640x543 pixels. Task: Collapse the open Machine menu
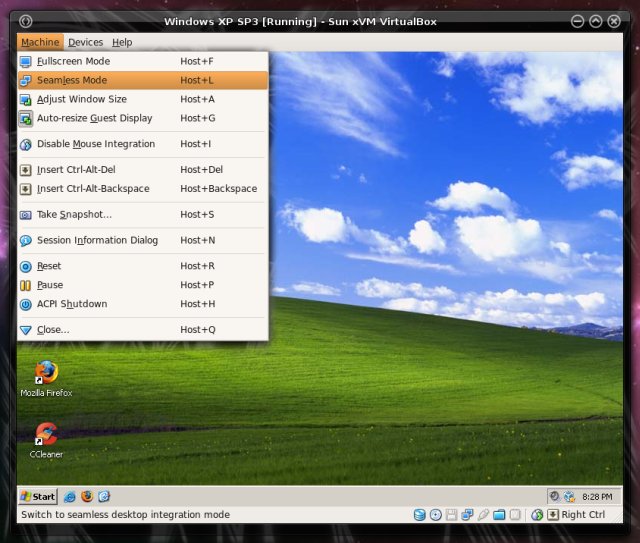40,42
